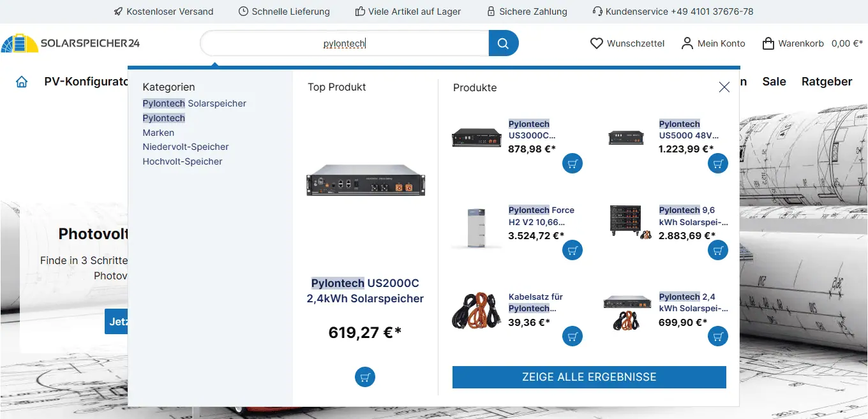Add Pylontech US5000 48V to cart
This screenshot has height=419, width=868.
[718, 164]
